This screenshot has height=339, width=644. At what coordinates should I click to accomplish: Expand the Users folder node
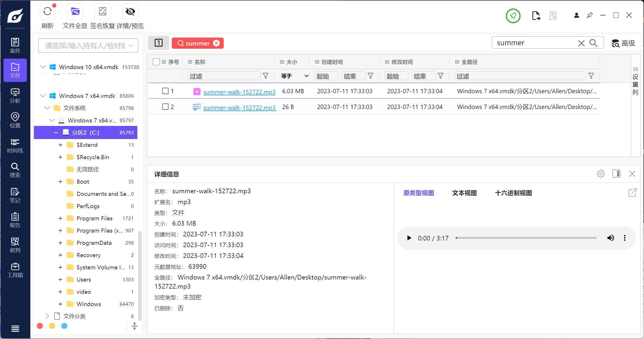click(x=60, y=280)
